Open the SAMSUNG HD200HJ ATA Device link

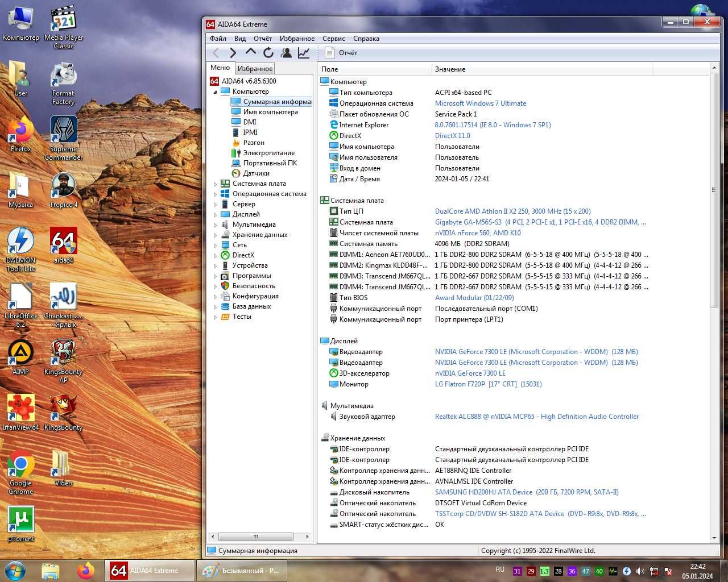(527, 492)
